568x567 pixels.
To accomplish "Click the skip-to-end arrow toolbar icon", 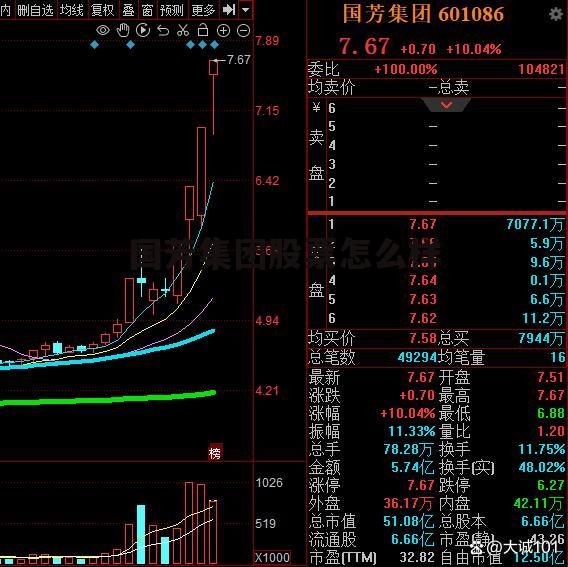I will (x=229, y=10).
